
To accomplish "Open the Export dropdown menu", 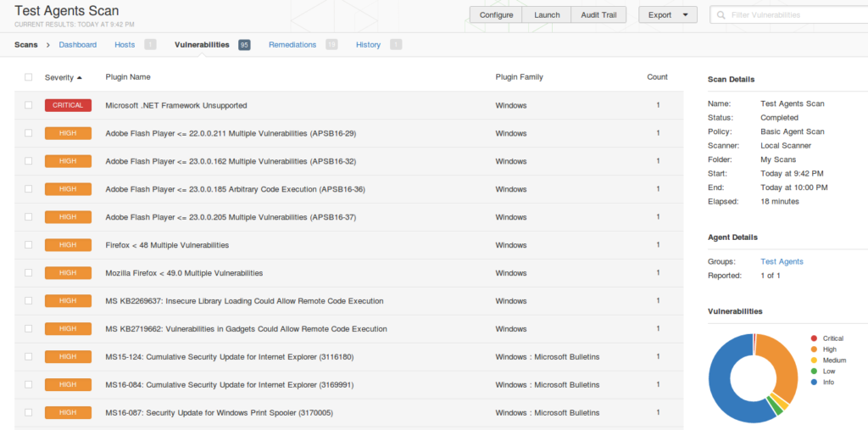I will click(667, 15).
